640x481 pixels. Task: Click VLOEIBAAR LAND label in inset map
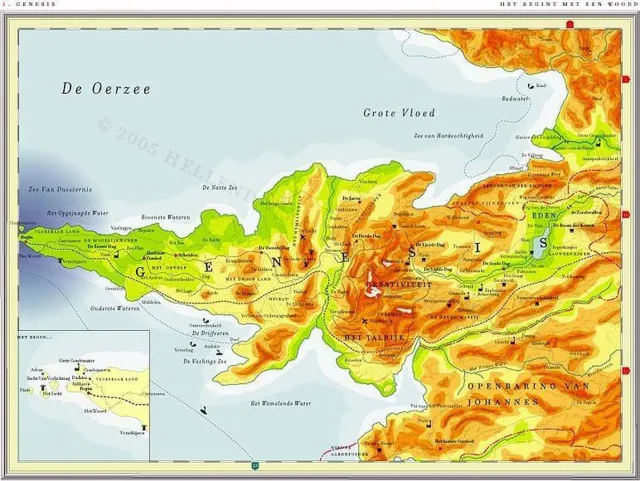(117, 379)
